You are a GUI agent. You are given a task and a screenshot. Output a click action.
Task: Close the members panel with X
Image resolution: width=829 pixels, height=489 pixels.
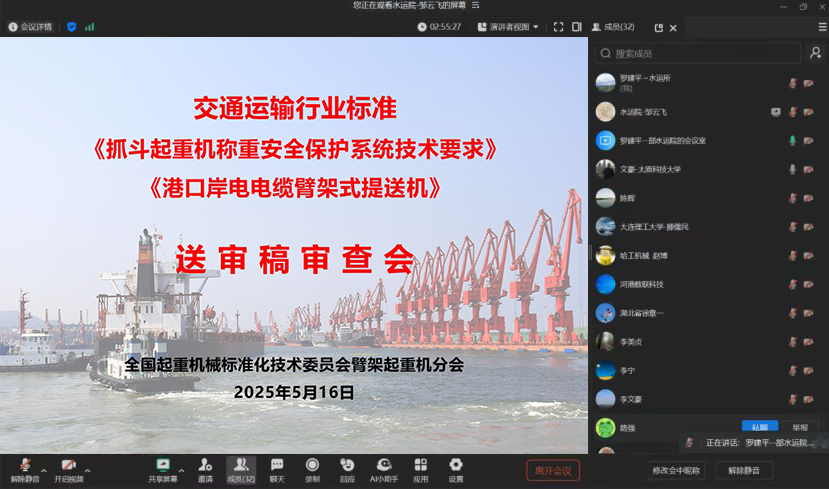(673, 28)
